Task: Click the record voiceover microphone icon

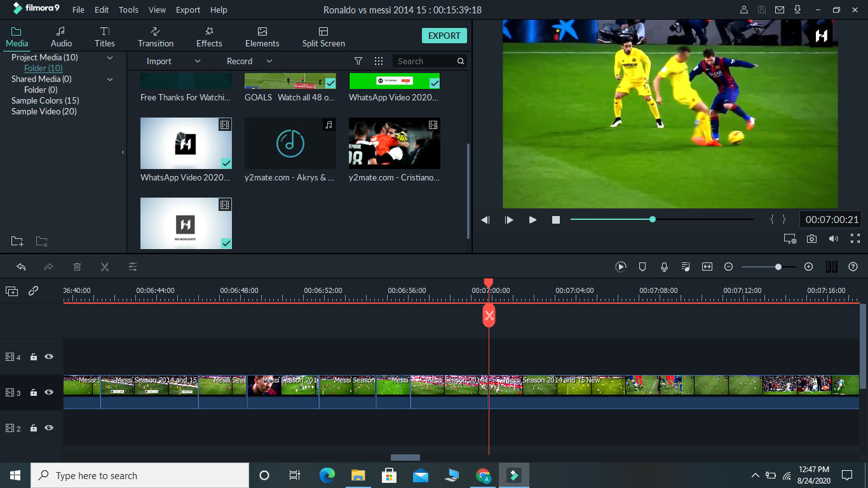Action: (x=664, y=267)
